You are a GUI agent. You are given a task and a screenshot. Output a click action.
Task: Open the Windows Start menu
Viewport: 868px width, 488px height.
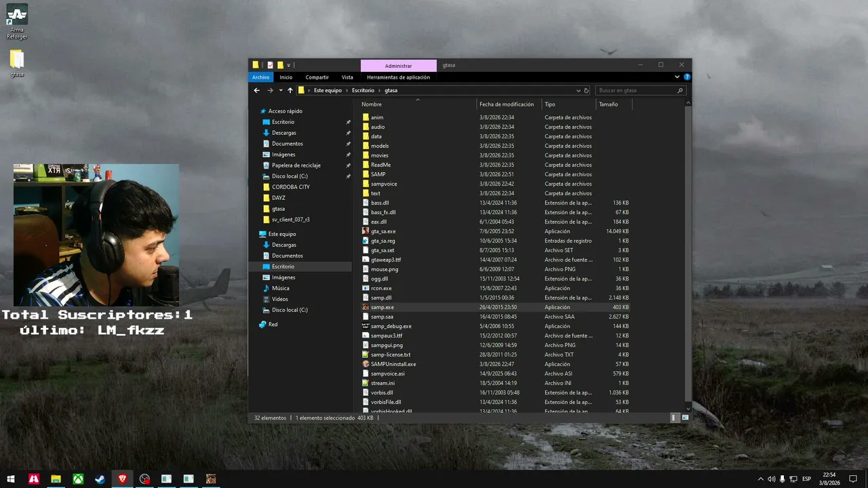point(11,479)
